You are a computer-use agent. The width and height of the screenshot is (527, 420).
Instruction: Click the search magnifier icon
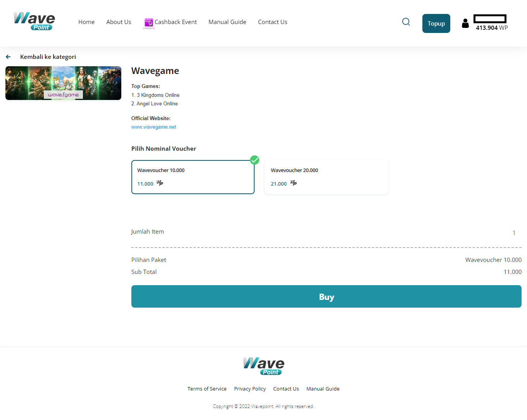[x=406, y=22]
